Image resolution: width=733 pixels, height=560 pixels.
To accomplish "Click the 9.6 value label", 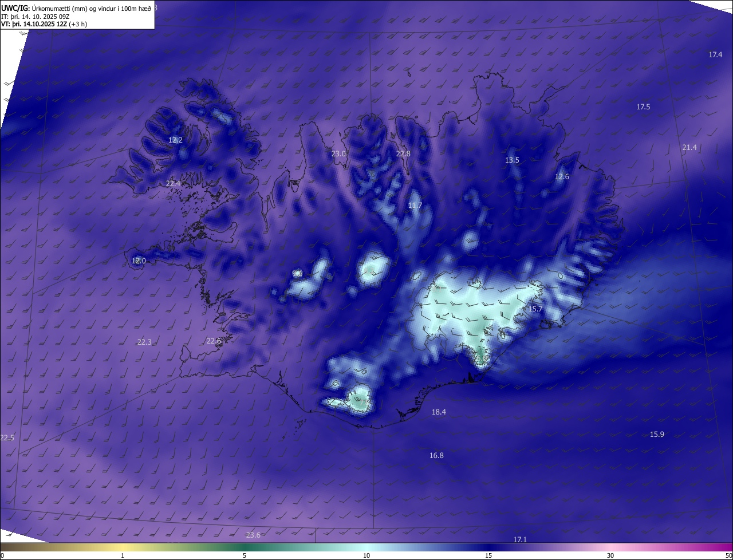I will (297, 274).
